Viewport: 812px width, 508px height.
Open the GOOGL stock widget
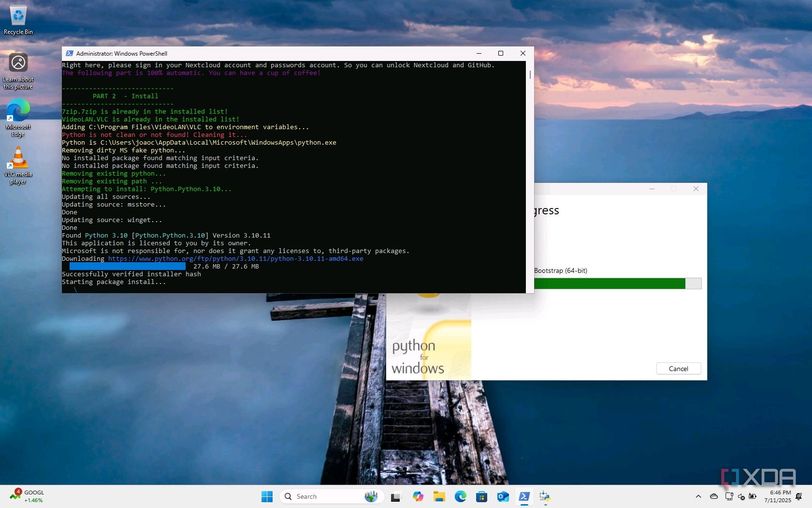coord(27,496)
